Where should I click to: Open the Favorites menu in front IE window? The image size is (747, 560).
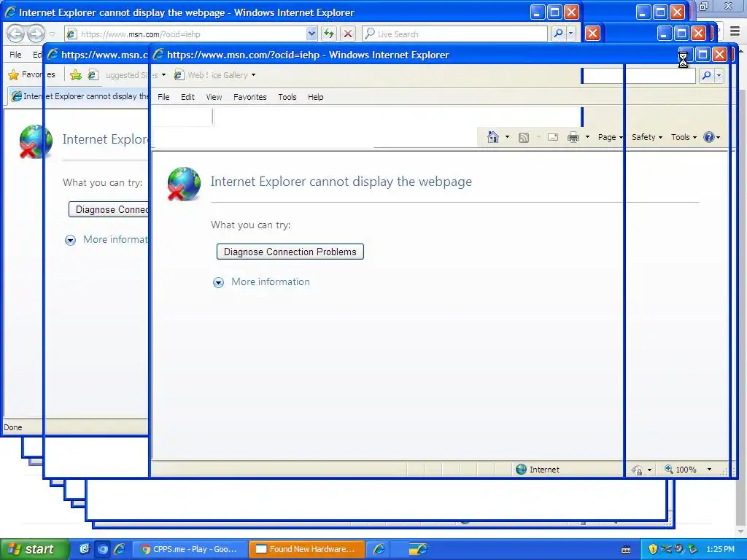pos(250,97)
